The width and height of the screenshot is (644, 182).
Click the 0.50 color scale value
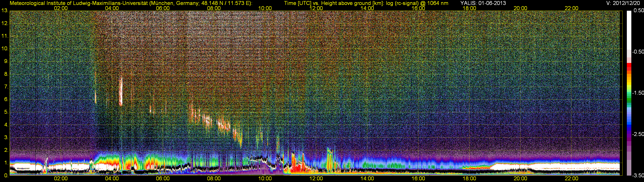pos(638,10)
